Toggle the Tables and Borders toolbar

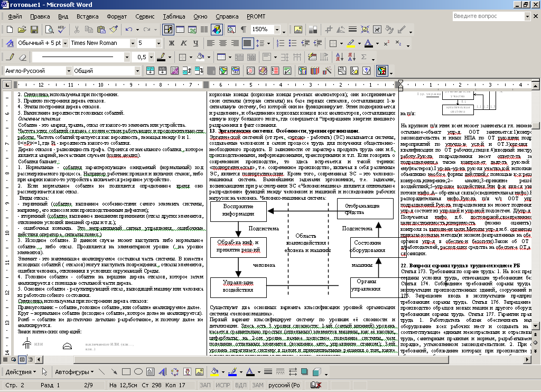[168, 30]
